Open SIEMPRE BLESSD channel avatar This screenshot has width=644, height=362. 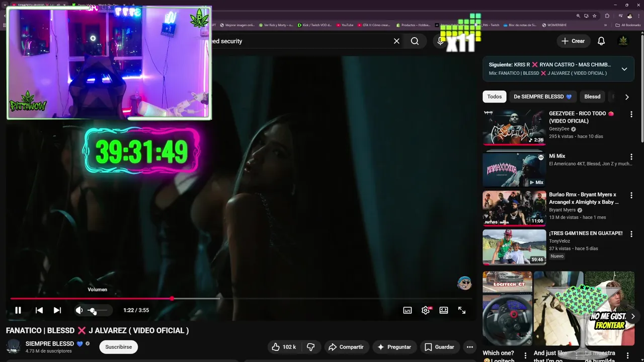click(13, 347)
